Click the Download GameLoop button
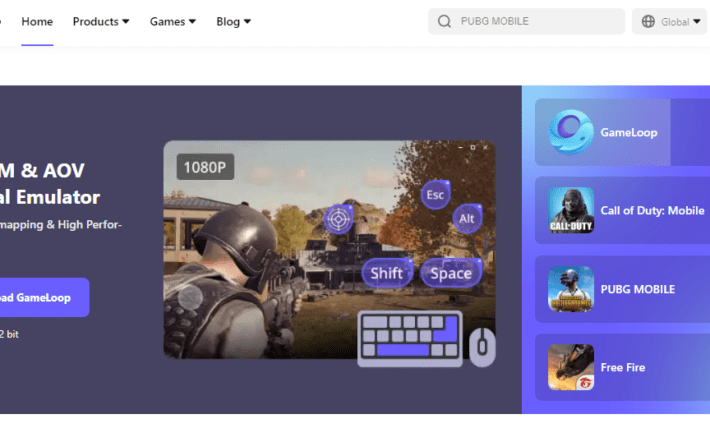This screenshot has width=710, height=428. click(44, 297)
